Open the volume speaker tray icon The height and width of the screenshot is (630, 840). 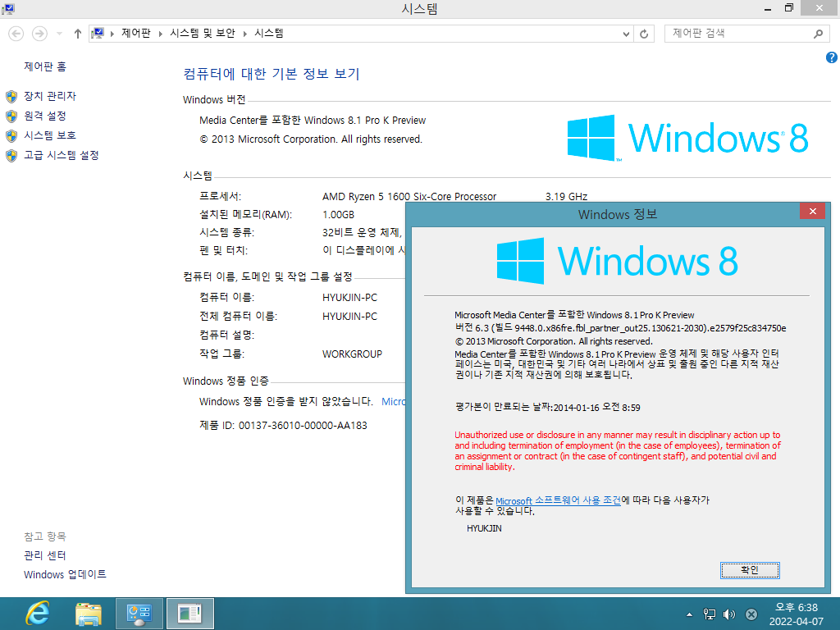click(x=729, y=614)
